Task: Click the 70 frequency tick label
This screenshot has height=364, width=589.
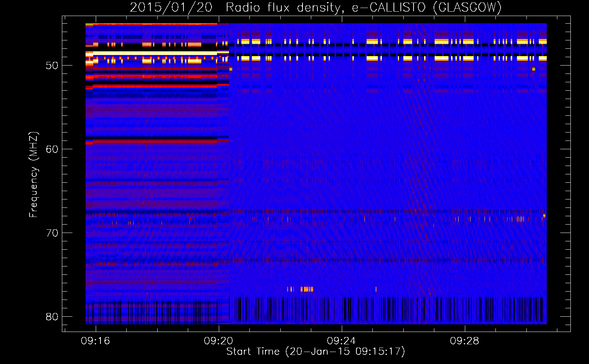Action: 52,233
